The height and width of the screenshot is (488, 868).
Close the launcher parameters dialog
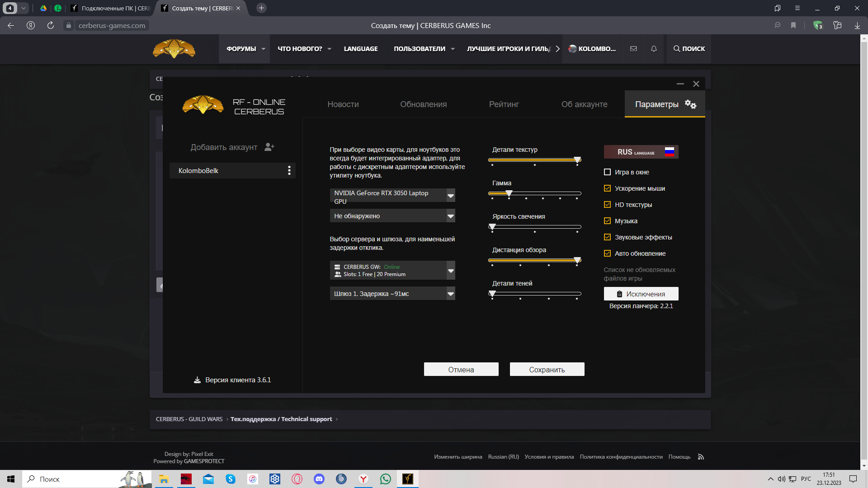coord(696,84)
